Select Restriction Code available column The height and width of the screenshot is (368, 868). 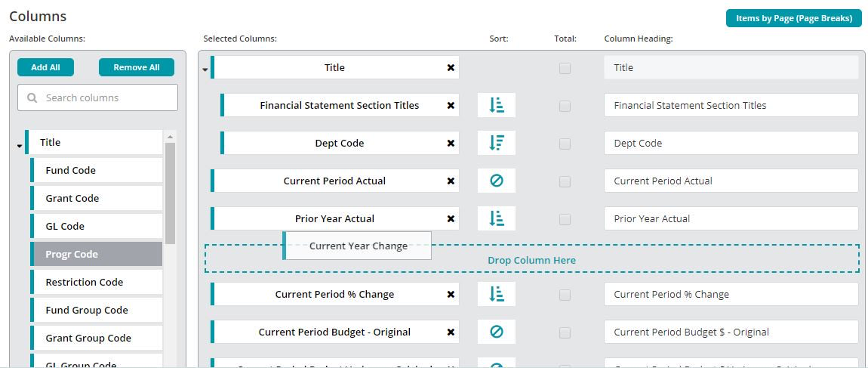97,282
